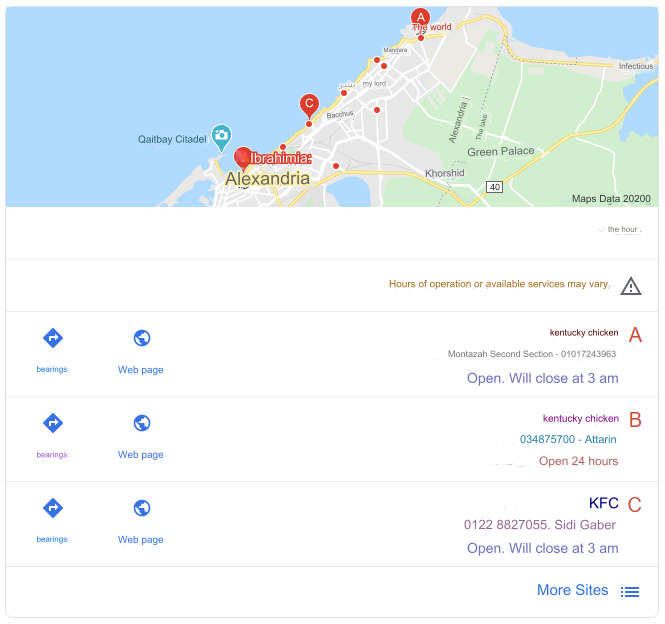
Task: Click the 'Alexandria' city label on map
Action: (x=267, y=179)
